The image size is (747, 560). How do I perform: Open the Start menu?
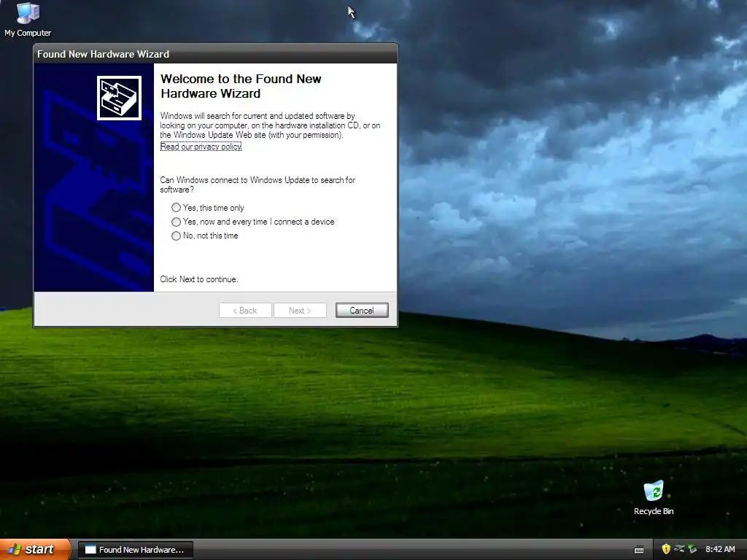click(34, 550)
